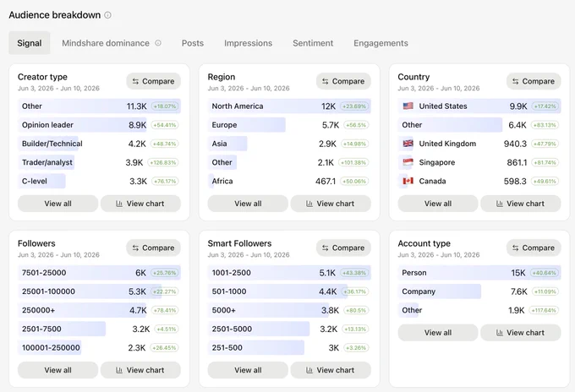Screen dimensions: 575x392
Task: Open View chart in the Followers card
Action: [x=140, y=370]
